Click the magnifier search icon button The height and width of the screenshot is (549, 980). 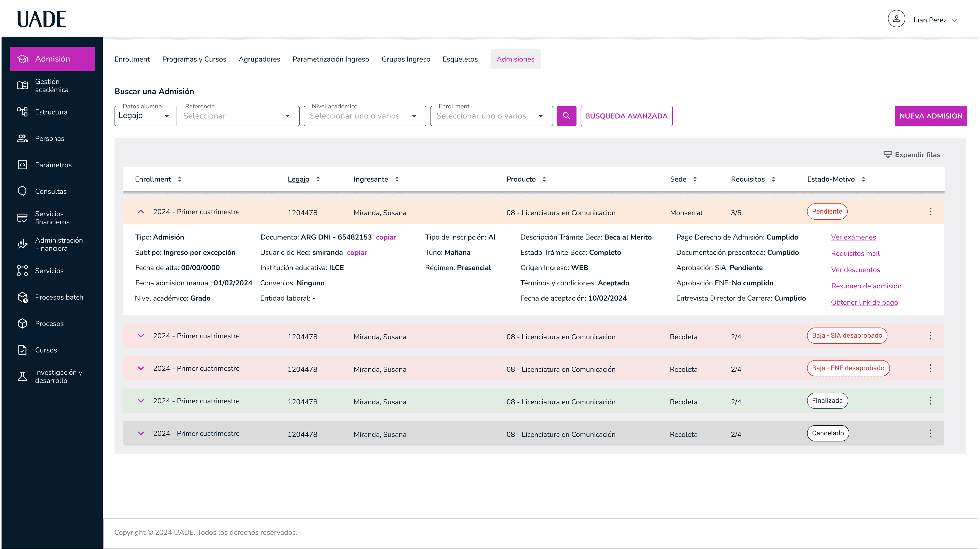pos(567,116)
